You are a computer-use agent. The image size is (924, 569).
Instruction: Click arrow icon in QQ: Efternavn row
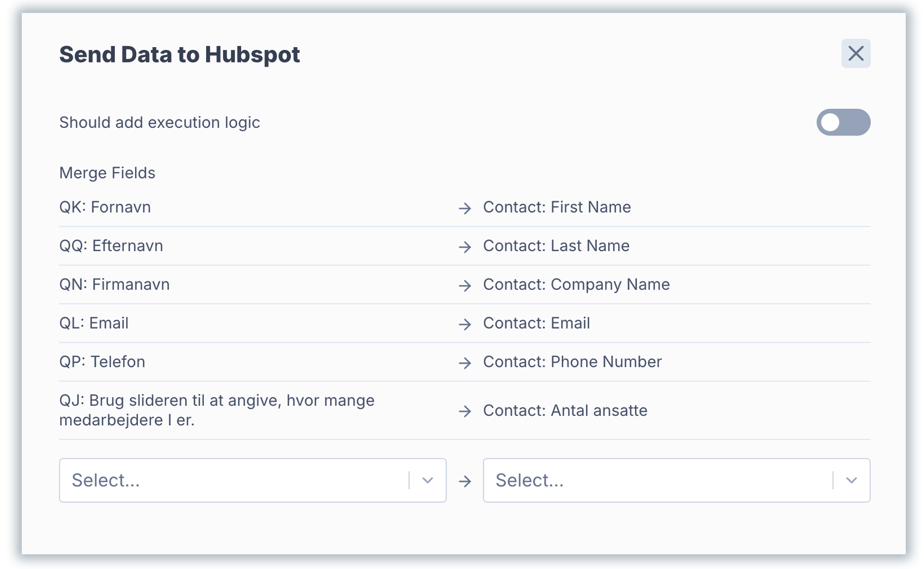pyautogui.click(x=465, y=247)
